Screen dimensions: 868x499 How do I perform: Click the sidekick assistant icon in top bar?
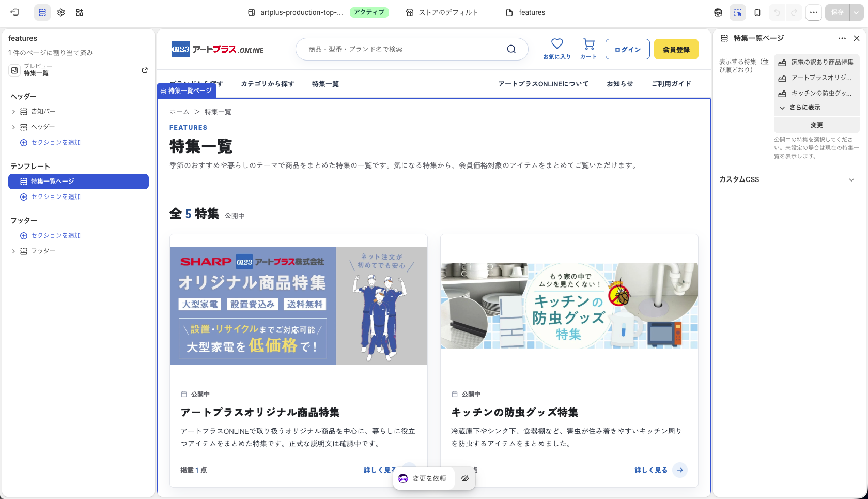click(x=718, y=12)
